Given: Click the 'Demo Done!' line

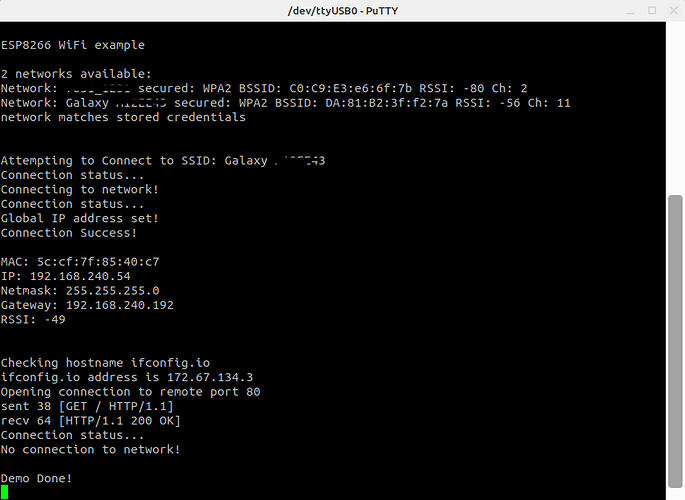Looking at the screenshot, I should [x=36, y=479].
